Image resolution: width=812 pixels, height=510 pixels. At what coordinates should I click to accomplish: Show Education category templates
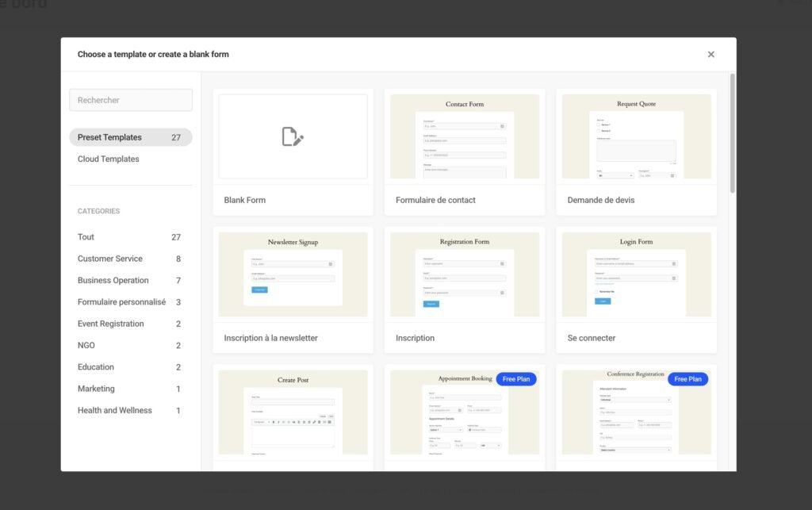(x=96, y=367)
